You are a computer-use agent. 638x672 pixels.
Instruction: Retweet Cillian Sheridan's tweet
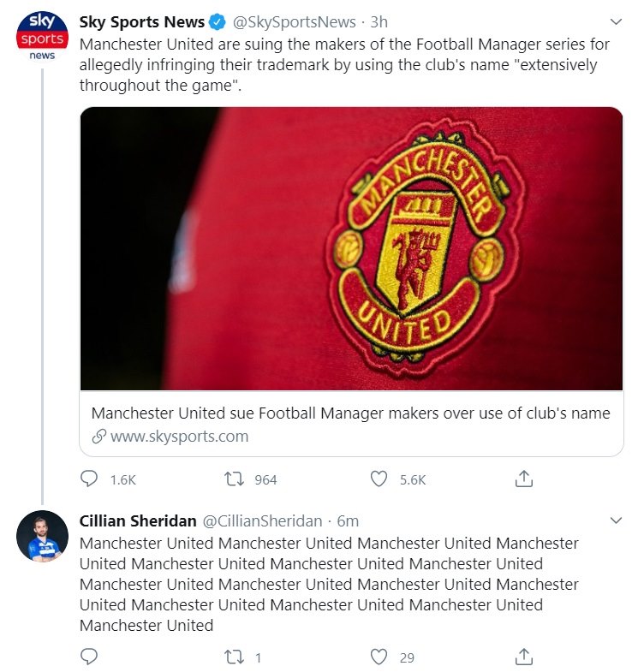pos(234,657)
